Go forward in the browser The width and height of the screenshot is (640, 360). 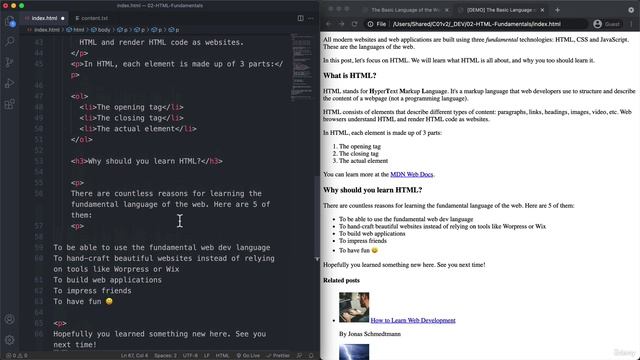coord(342,24)
